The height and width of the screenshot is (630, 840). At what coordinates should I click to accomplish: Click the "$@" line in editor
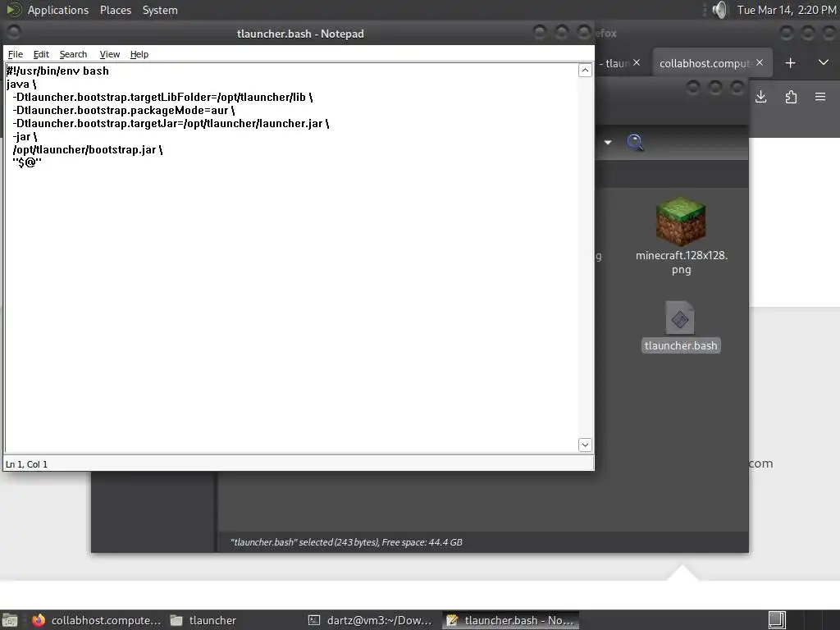27,162
